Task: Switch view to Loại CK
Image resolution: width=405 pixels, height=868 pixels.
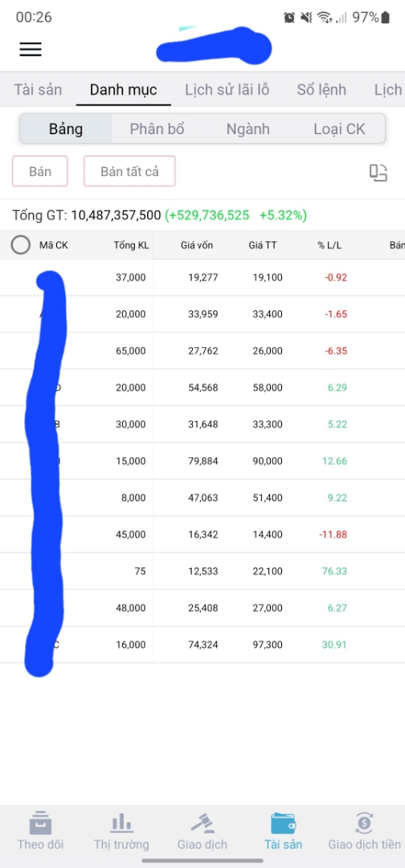Action: pyautogui.click(x=339, y=129)
